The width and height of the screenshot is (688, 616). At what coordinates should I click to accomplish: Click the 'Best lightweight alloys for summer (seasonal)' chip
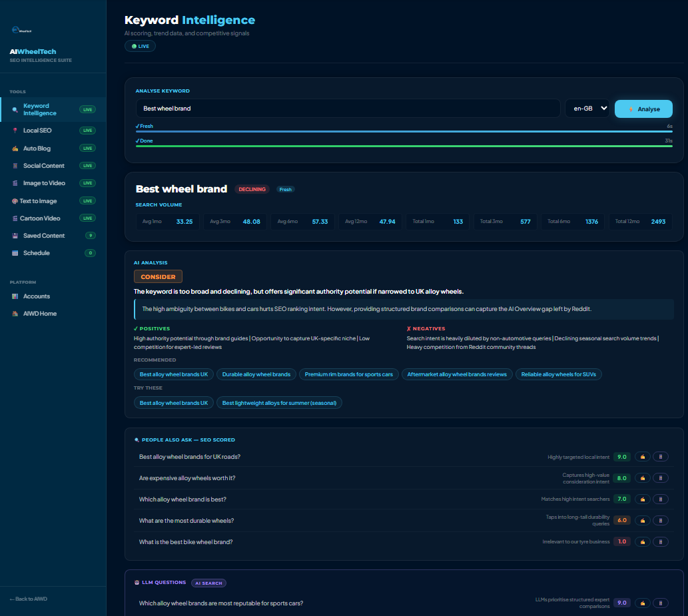(279, 403)
